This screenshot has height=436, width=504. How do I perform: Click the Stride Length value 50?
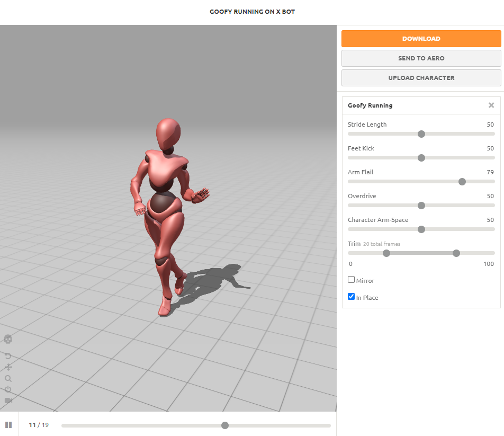tap(490, 124)
